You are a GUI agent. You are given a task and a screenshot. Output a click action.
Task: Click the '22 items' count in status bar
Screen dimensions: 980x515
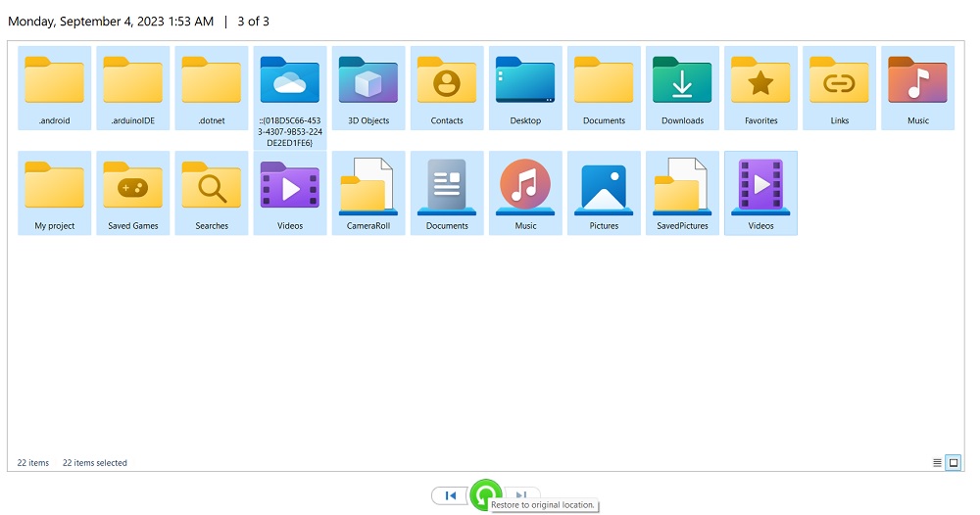coord(33,462)
